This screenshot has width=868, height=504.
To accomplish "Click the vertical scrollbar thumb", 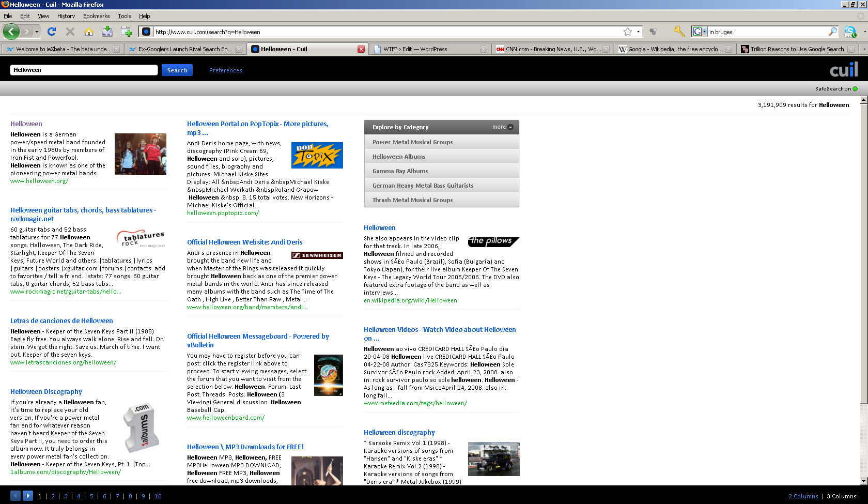I will (863, 253).
